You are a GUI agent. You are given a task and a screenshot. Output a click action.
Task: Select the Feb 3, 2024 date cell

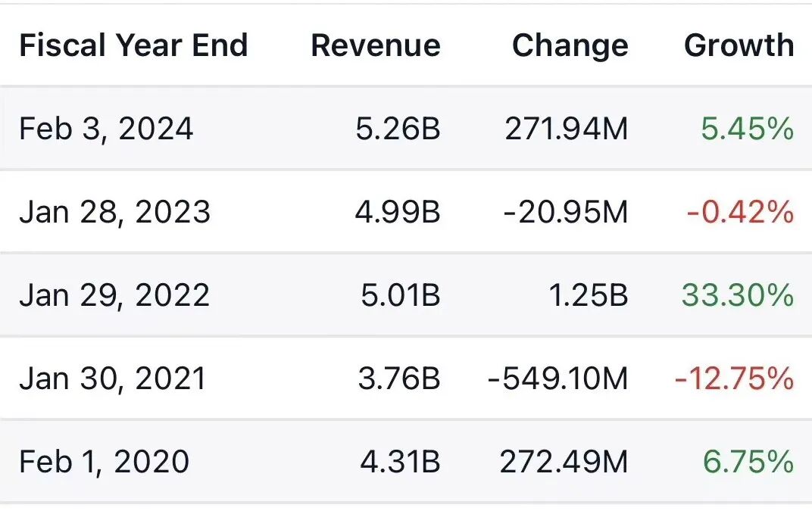pyautogui.click(x=106, y=129)
